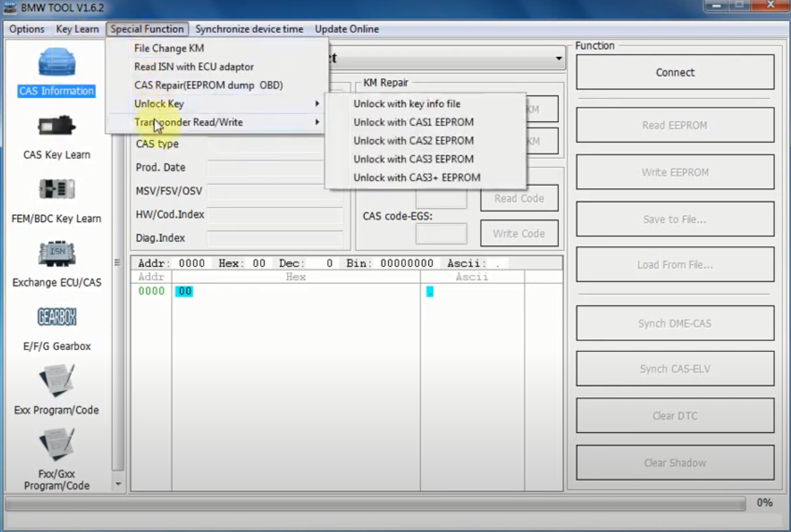
Task: Open the Fxx/Gxx Program/Code icon
Action: coord(56,444)
